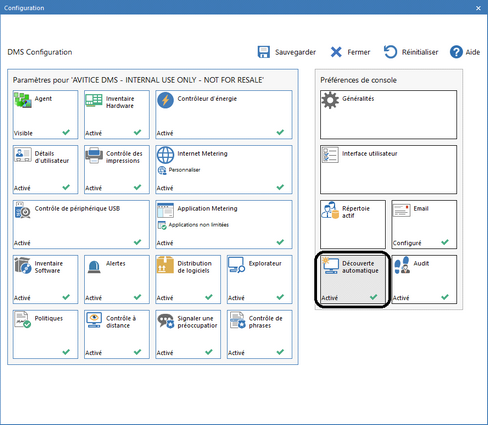The width and height of the screenshot is (488, 425).
Task: Click the Internet Metering globe icon
Action: point(165,155)
